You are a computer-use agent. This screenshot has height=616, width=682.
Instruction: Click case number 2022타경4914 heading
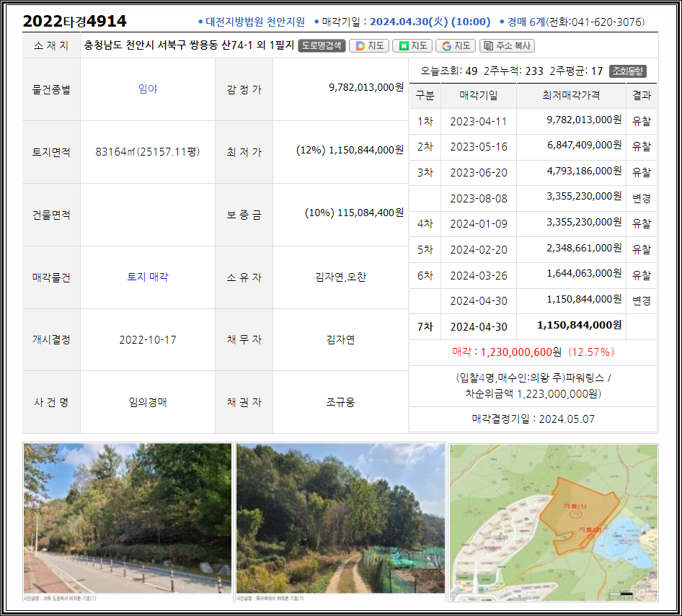[74, 21]
